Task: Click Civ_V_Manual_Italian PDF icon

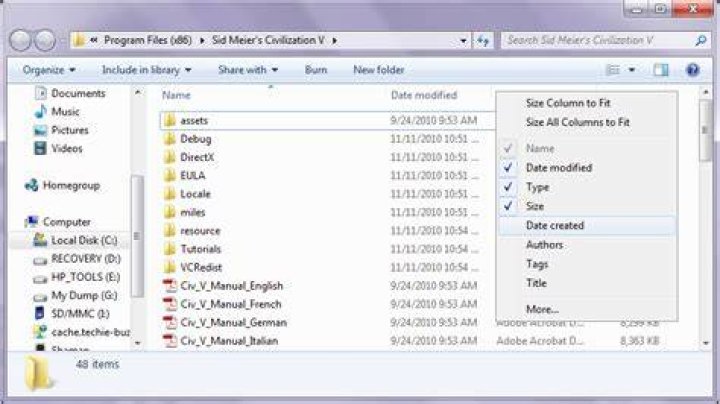Action: (x=170, y=341)
